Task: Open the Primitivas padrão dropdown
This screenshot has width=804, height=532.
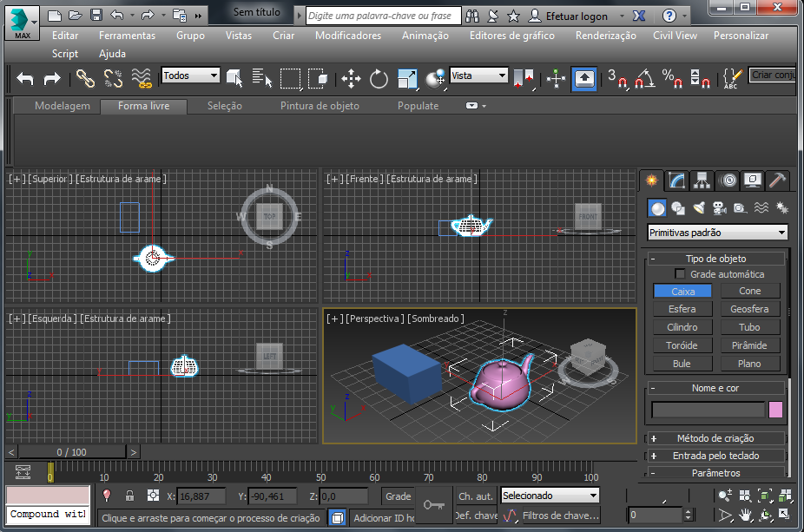Action: 717,233
